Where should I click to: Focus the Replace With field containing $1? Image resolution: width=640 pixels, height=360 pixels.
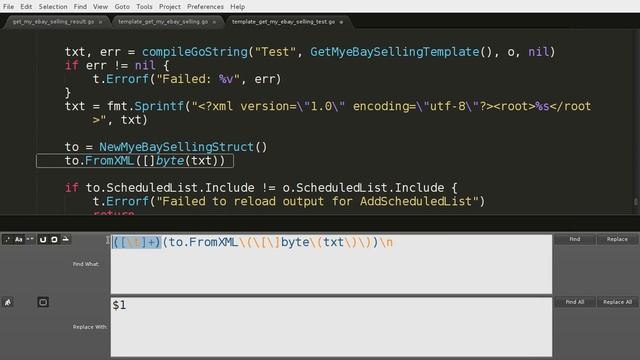[x=331, y=327]
